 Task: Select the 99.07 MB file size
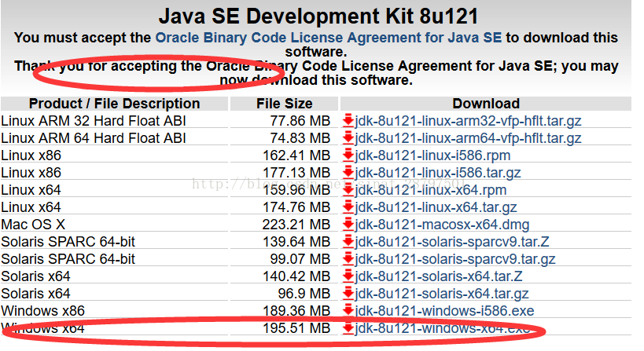pos(300,259)
